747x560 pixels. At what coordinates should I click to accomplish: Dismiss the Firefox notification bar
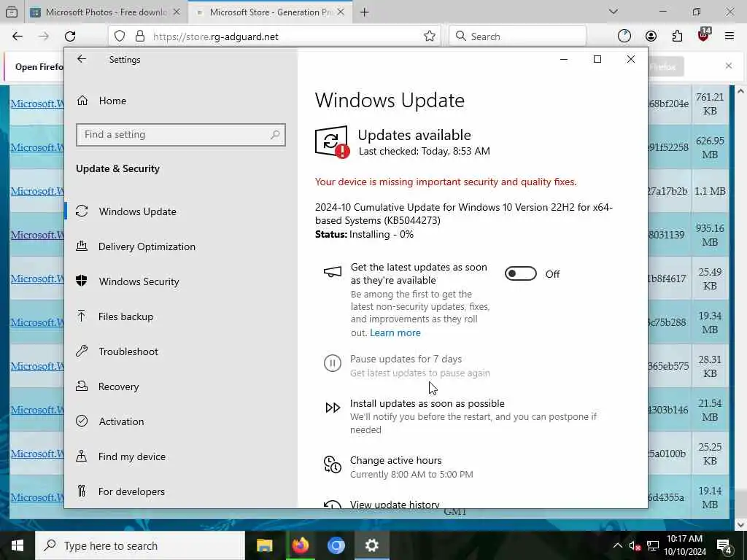[x=729, y=66]
